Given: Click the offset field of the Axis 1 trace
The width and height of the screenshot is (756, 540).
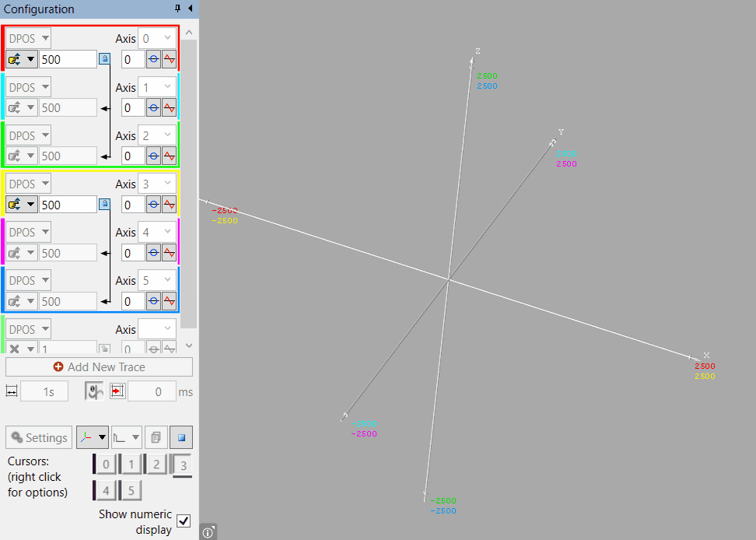Looking at the screenshot, I should [133, 108].
